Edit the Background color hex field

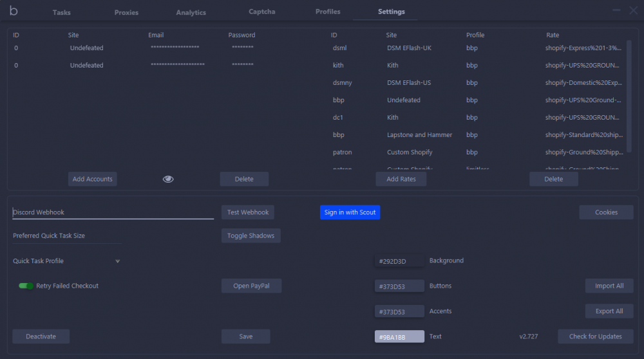coord(399,261)
